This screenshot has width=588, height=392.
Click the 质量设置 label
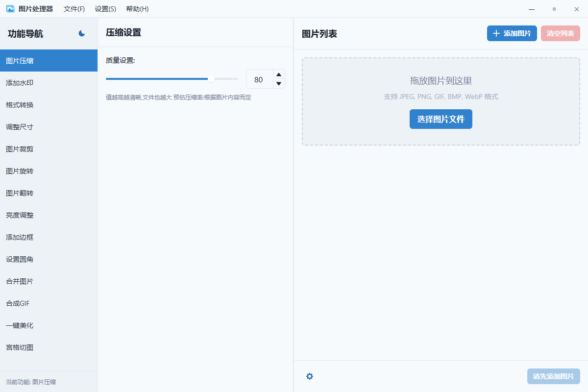click(121, 60)
